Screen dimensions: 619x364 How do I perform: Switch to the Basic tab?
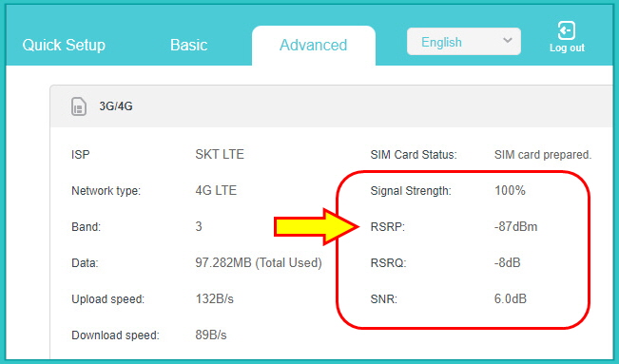[x=188, y=45]
